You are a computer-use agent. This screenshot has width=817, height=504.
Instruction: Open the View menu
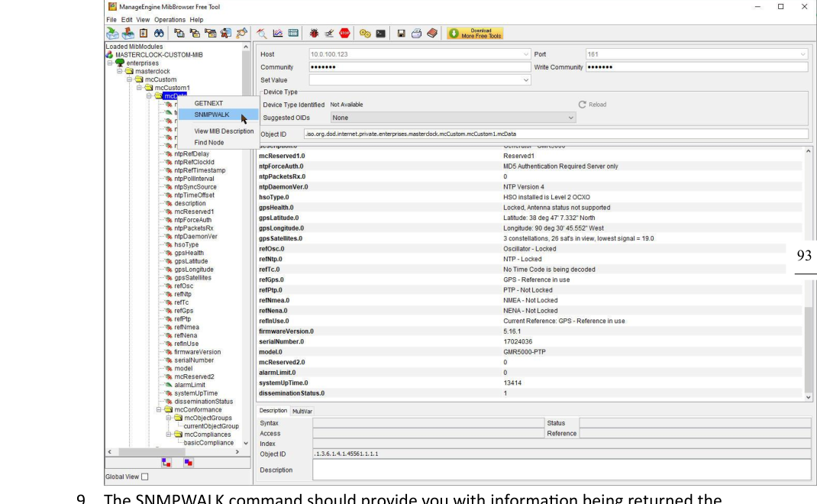pyautogui.click(x=143, y=20)
